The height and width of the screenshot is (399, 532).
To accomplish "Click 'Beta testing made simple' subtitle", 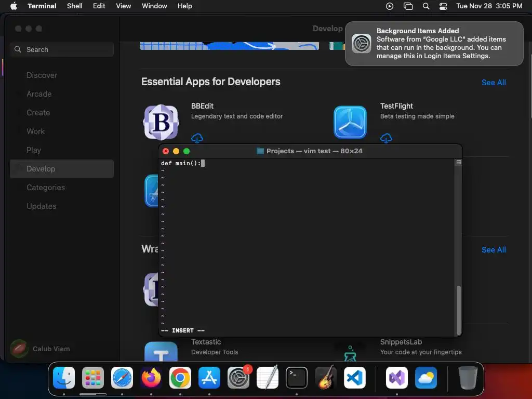I will click(x=417, y=116).
